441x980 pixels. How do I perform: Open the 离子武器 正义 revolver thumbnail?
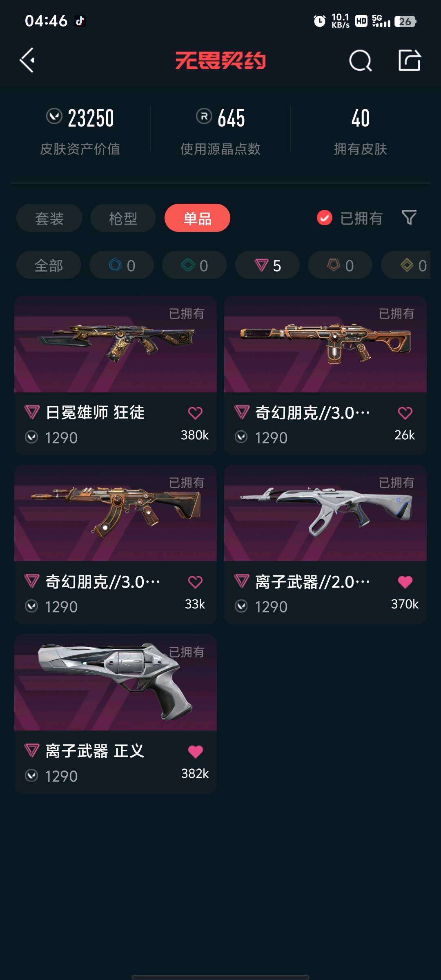116,682
